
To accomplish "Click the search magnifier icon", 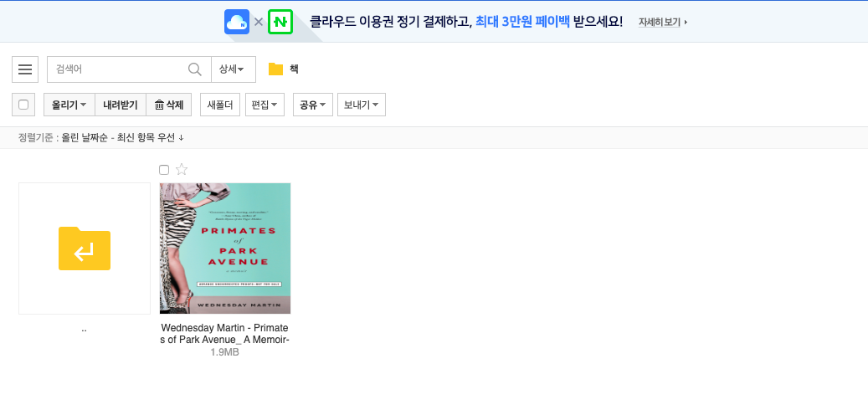I will pyautogui.click(x=195, y=69).
